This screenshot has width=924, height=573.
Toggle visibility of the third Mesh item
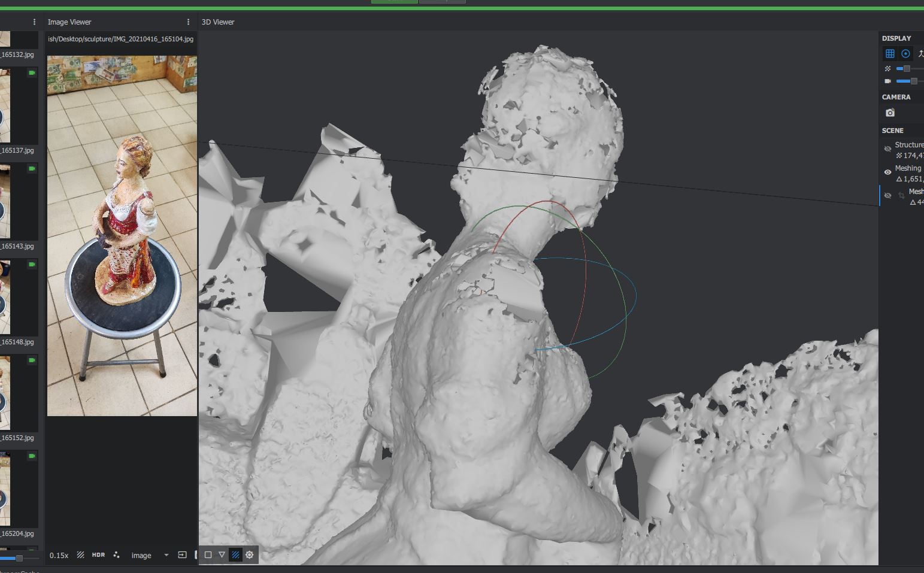point(887,196)
